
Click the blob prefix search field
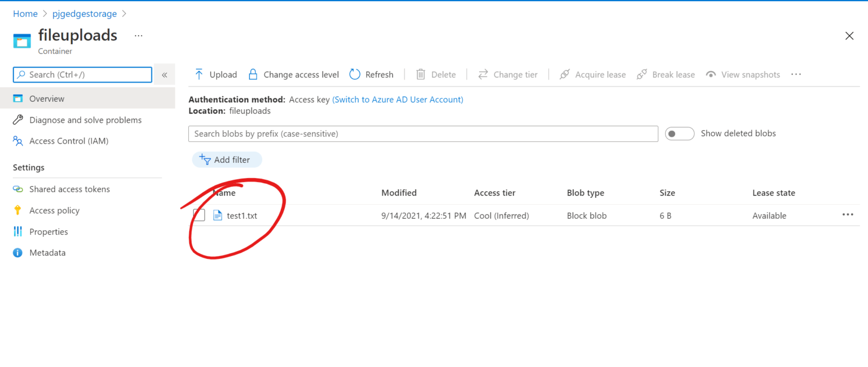423,133
